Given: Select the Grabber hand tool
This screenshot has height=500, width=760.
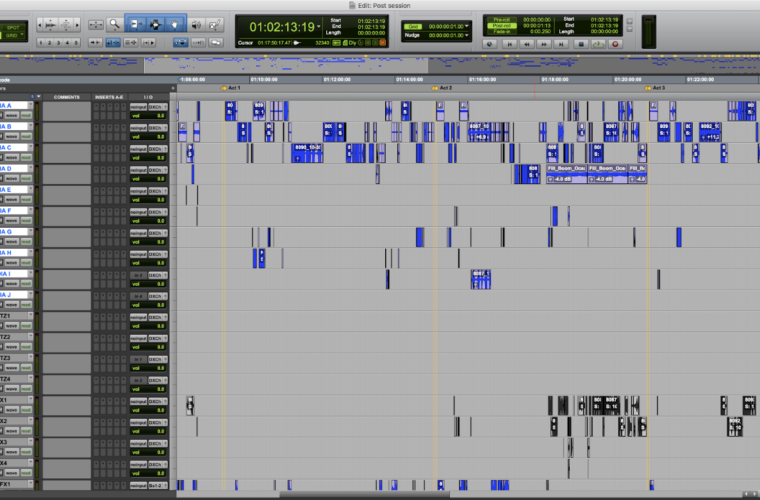Looking at the screenshot, I should tap(175, 24).
